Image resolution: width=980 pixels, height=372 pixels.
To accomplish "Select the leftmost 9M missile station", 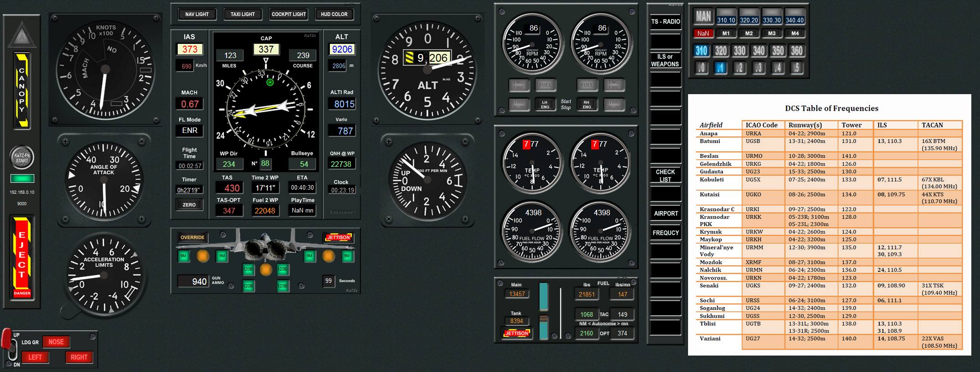I will click(x=183, y=256).
